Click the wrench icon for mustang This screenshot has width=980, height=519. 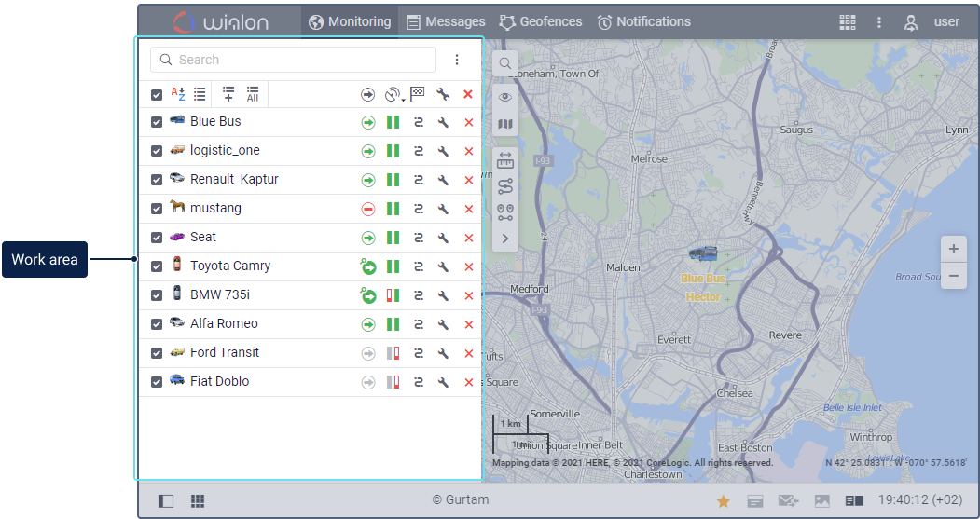[x=444, y=209]
